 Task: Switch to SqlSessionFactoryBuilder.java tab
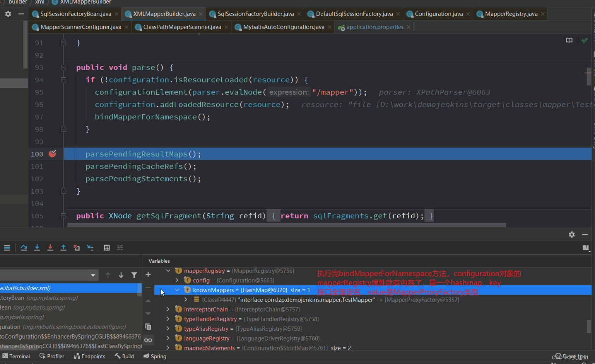(256, 14)
